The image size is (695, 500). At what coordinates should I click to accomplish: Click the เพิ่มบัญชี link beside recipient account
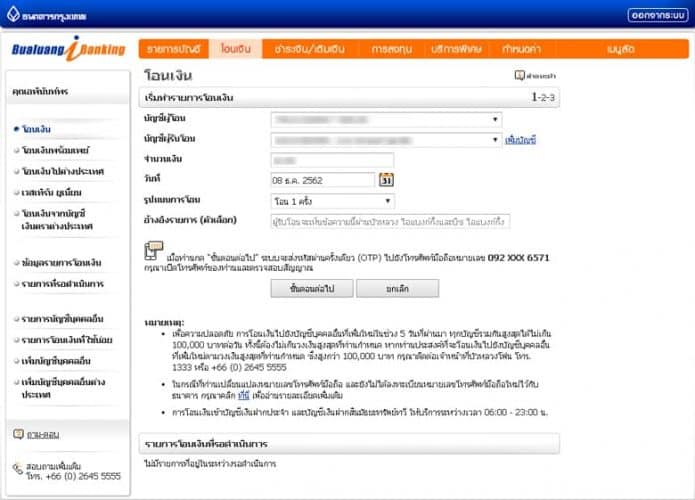[521, 140]
